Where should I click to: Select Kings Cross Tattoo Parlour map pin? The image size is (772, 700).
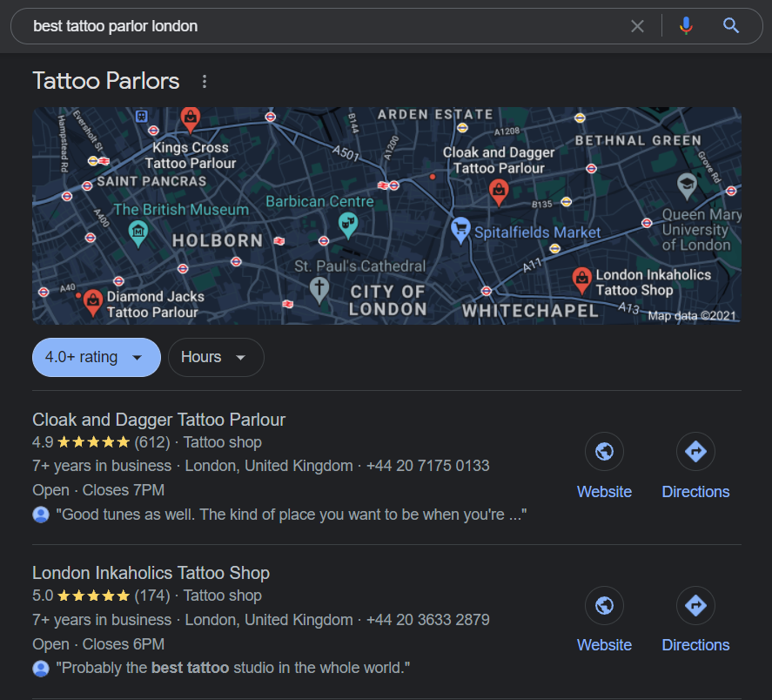[x=190, y=119]
